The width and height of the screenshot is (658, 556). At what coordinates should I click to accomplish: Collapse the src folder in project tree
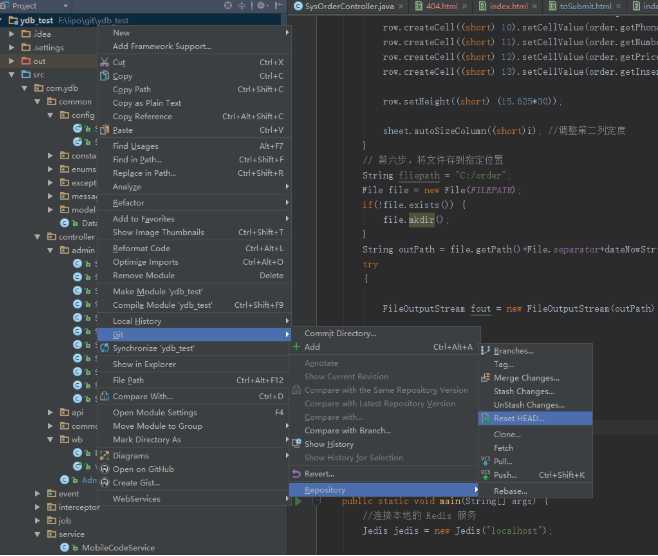[11, 75]
